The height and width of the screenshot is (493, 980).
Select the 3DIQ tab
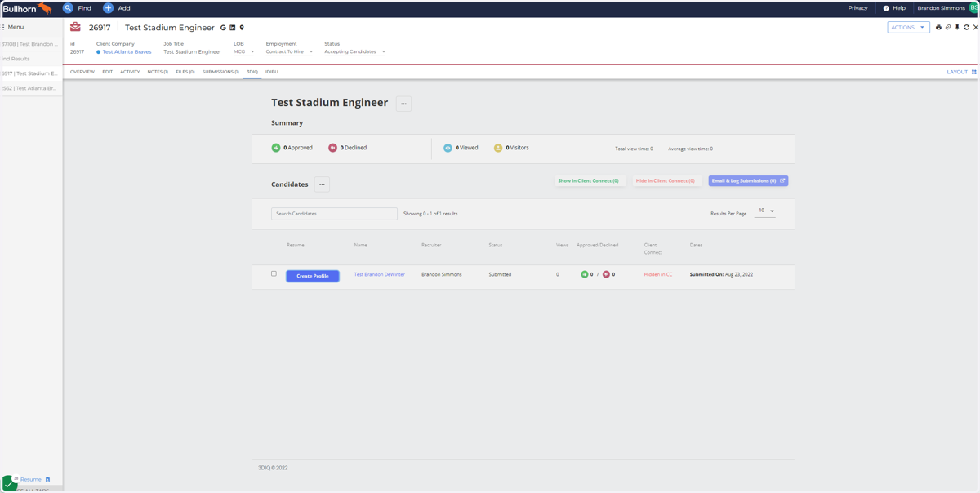(x=252, y=72)
